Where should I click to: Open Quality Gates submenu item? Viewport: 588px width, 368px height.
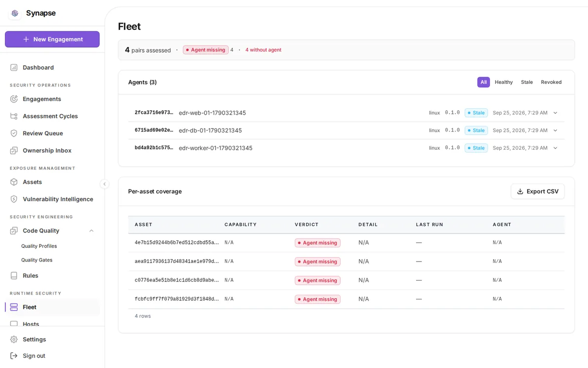[37, 260]
